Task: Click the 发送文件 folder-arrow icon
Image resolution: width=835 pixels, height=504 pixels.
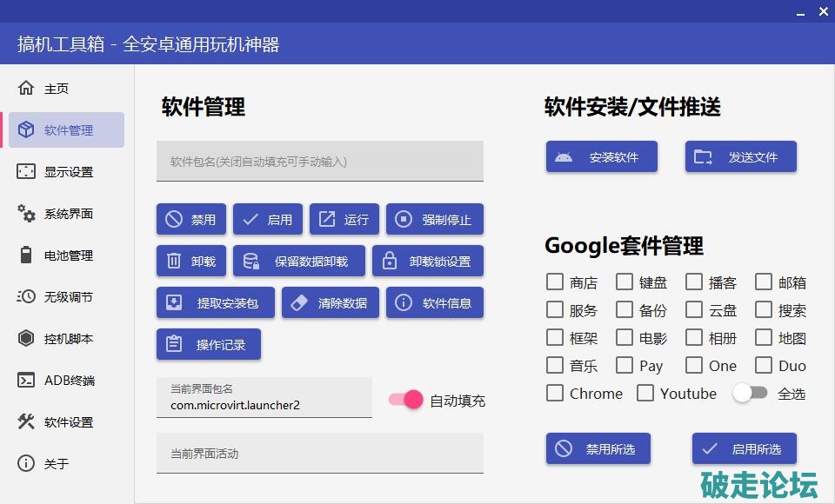Action: click(703, 157)
